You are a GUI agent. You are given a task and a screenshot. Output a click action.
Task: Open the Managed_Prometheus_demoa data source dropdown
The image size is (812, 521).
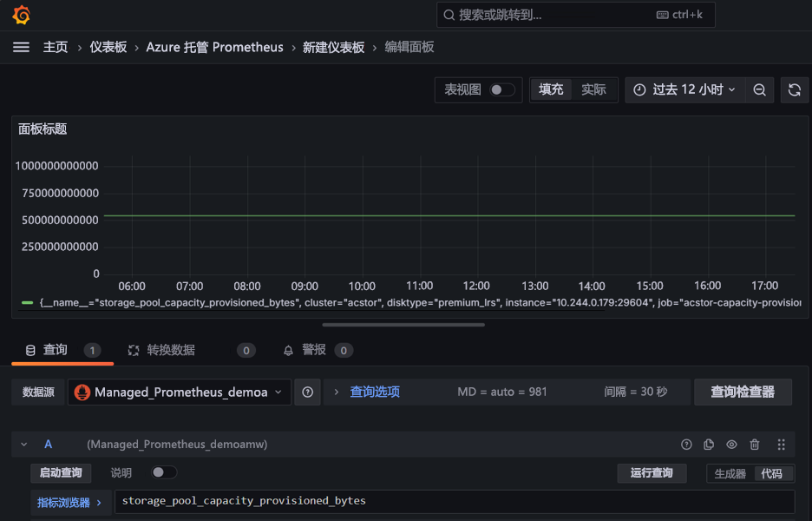pos(180,392)
